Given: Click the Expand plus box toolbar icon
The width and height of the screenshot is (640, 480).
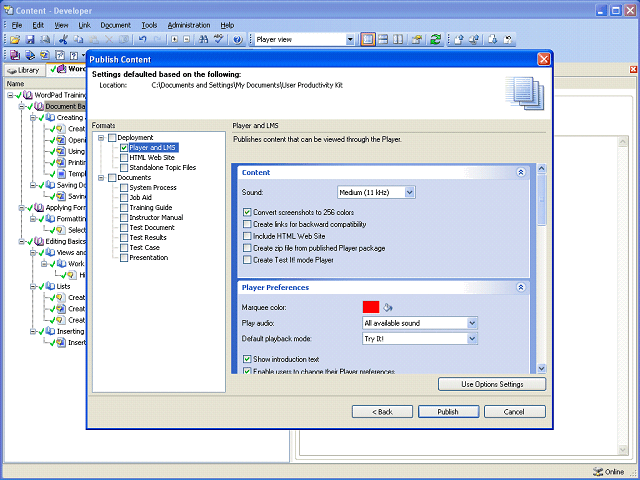Looking at the screenshot, I should click(175, 40).
